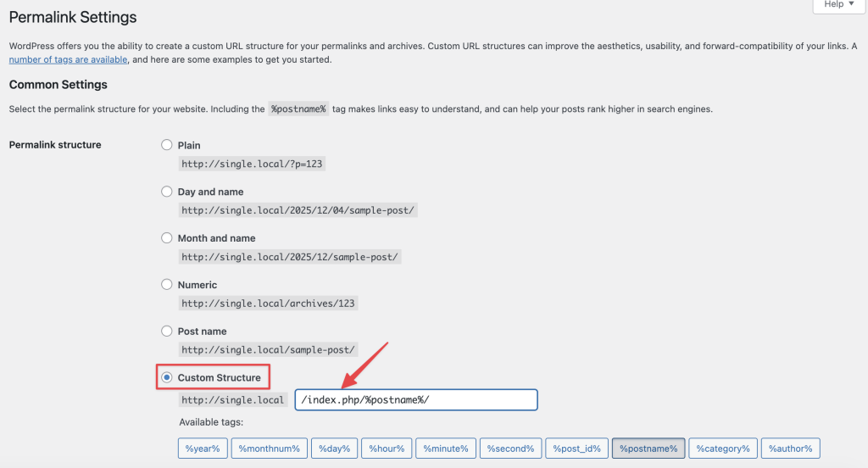Click the Permalink Settings page heading

pos(73,17)
